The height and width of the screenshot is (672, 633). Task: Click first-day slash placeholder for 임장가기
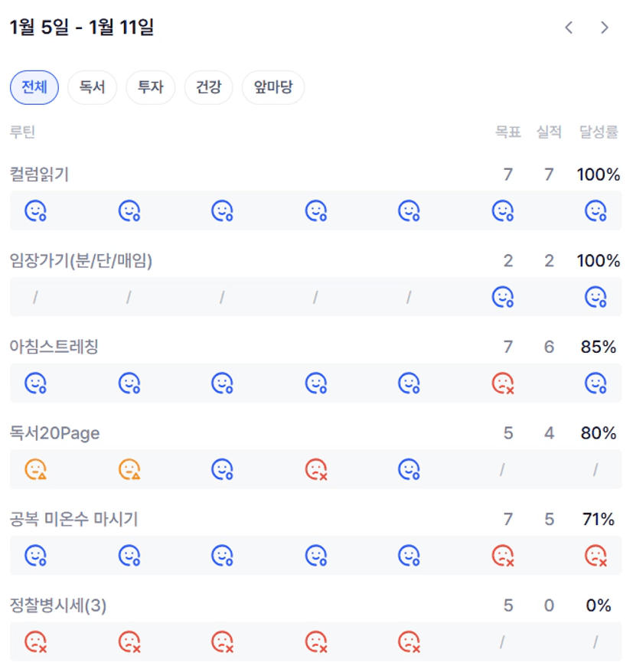(35, 297)
